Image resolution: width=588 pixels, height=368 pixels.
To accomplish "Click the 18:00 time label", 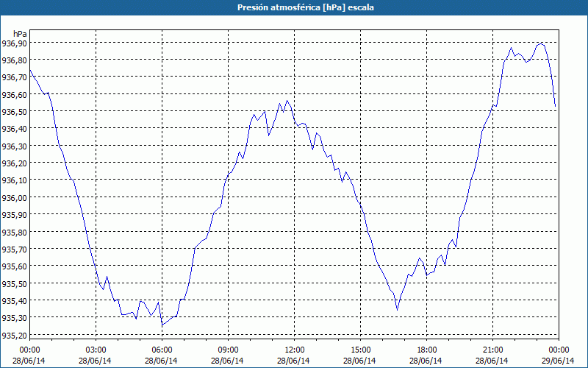I will [x=427, y=350].
